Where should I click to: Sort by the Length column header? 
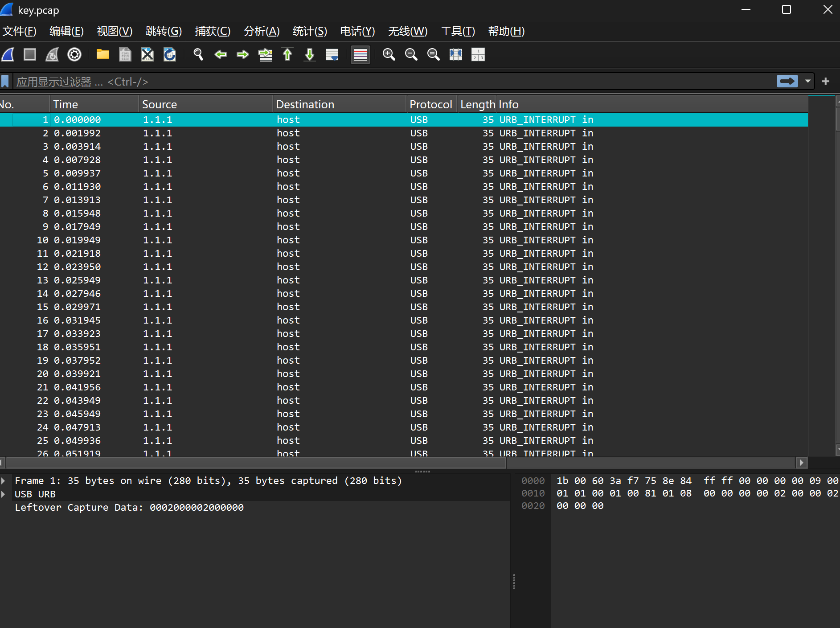tap(476, 104)
